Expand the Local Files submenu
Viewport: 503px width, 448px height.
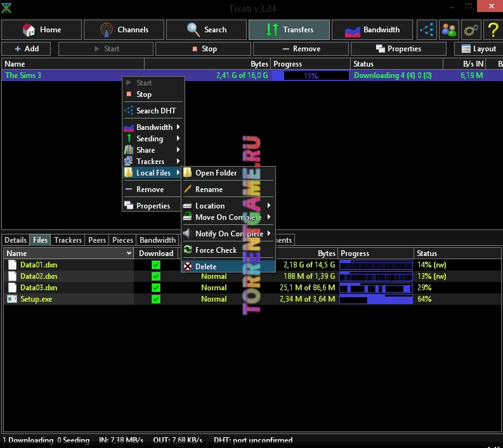152,173
